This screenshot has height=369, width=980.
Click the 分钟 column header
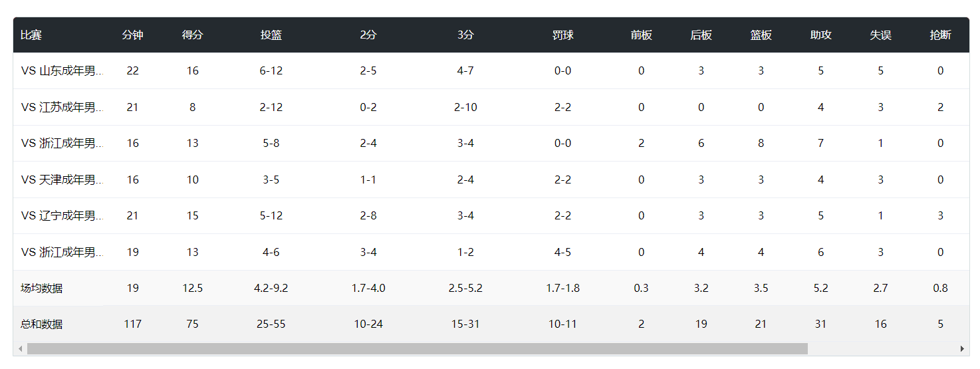point(132,35)
